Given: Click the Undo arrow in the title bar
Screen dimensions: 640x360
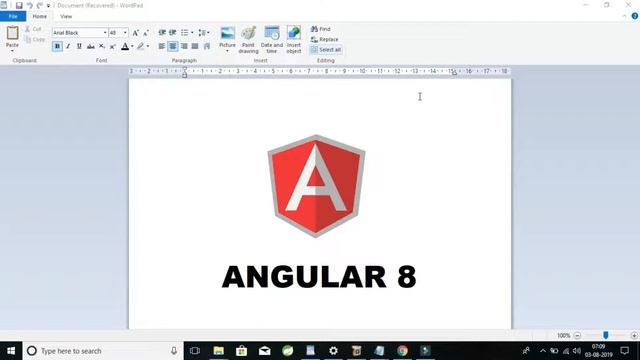Looking at the screenshot, I should (29, 5).
